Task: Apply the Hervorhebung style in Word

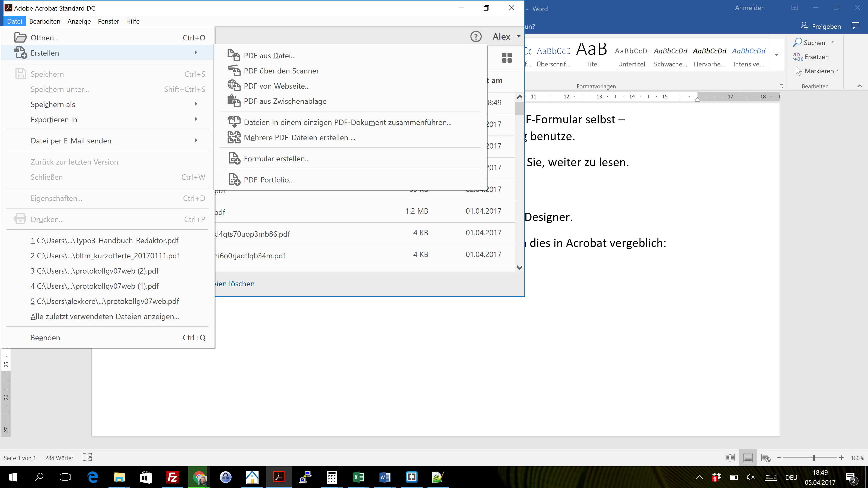Action: [709, 55]
